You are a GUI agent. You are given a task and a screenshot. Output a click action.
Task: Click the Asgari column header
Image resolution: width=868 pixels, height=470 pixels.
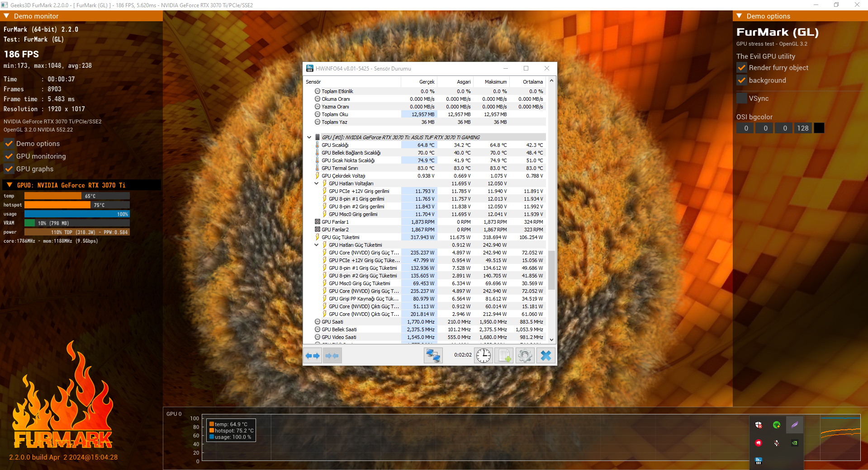[455, 82]
